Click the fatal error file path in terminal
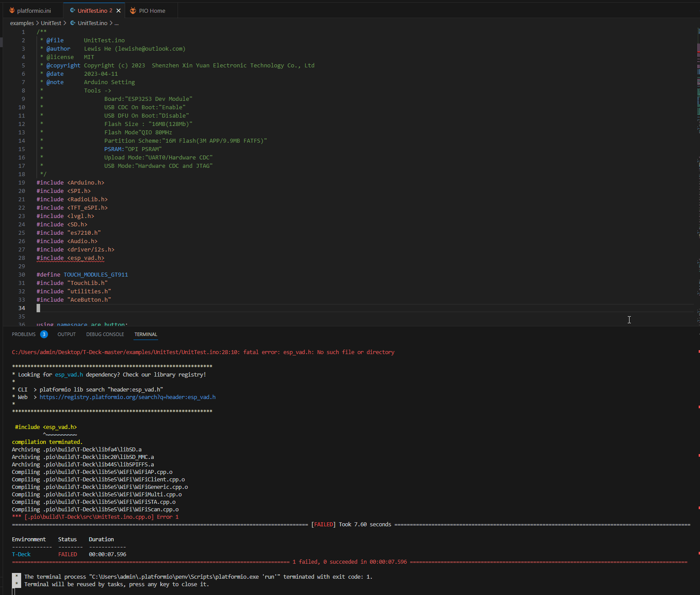The image size is (700, 595). (126, 352)
